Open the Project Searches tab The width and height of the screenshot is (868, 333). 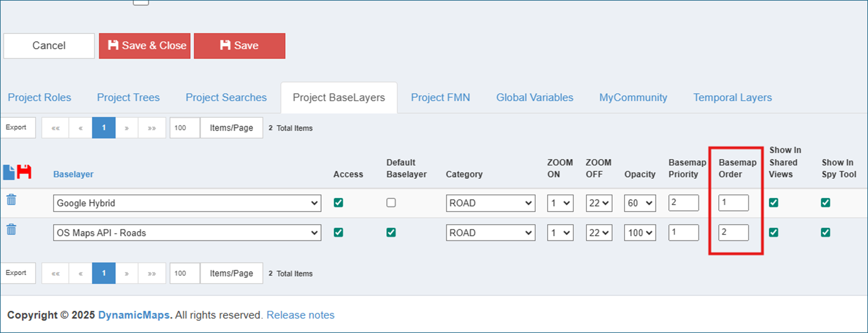[227, 98]
